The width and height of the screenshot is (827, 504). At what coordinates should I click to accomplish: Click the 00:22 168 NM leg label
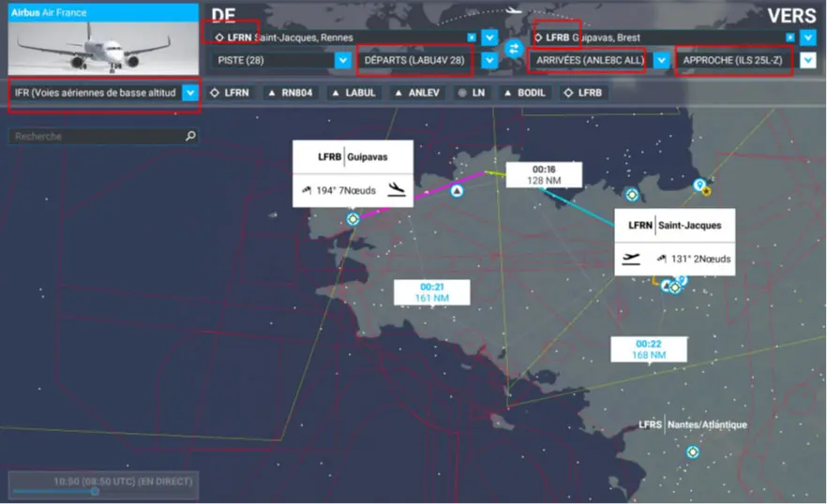tap(649, 349)
